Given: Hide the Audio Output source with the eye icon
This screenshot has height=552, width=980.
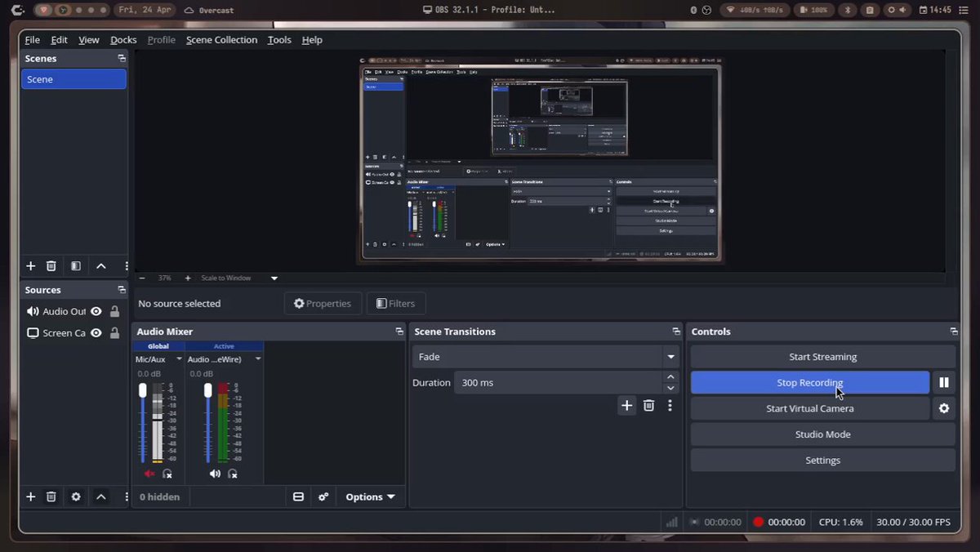Looking at the screenshot, I should (96, 311).
